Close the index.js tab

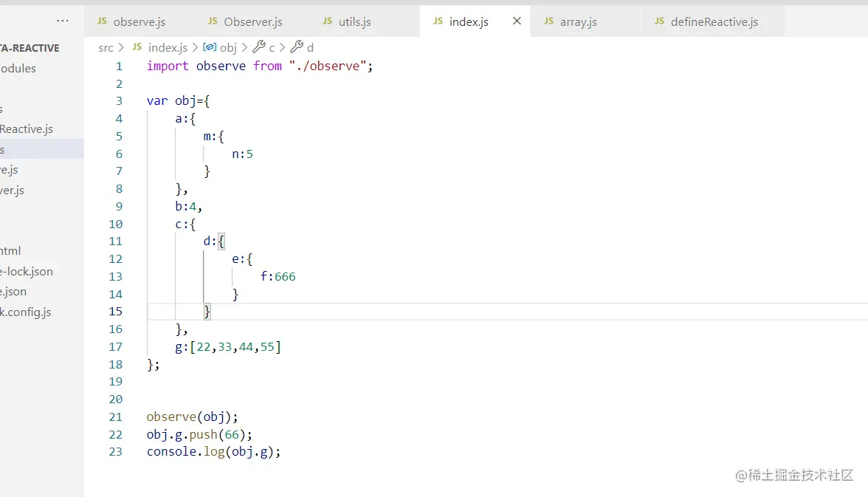517,21
